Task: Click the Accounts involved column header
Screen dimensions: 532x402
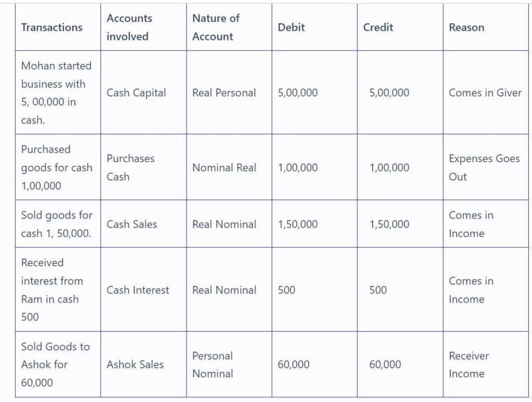Action: pos(129,28)
